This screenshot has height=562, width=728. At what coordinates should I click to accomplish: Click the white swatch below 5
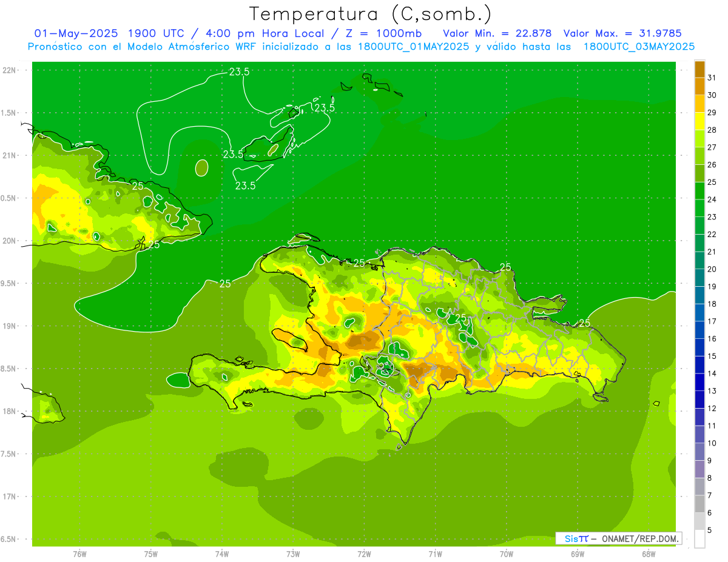coord(699,539)
